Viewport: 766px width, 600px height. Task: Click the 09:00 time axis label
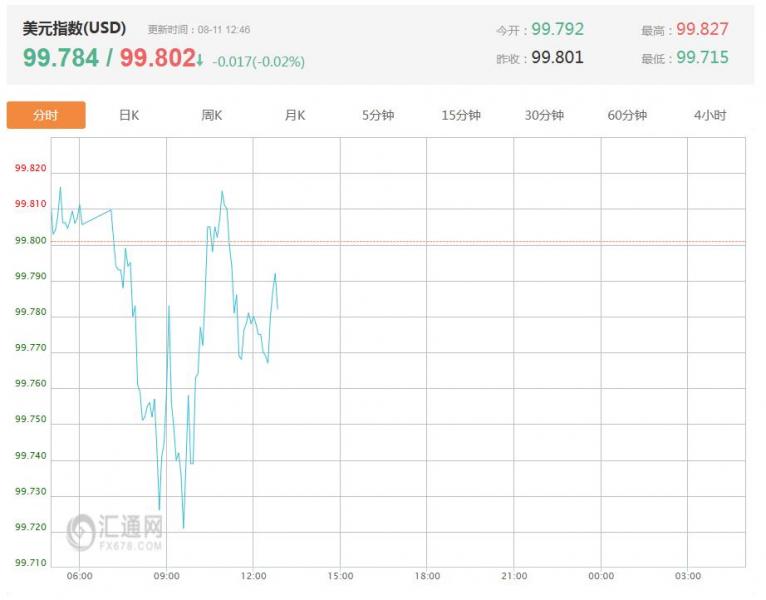point(167,576)
